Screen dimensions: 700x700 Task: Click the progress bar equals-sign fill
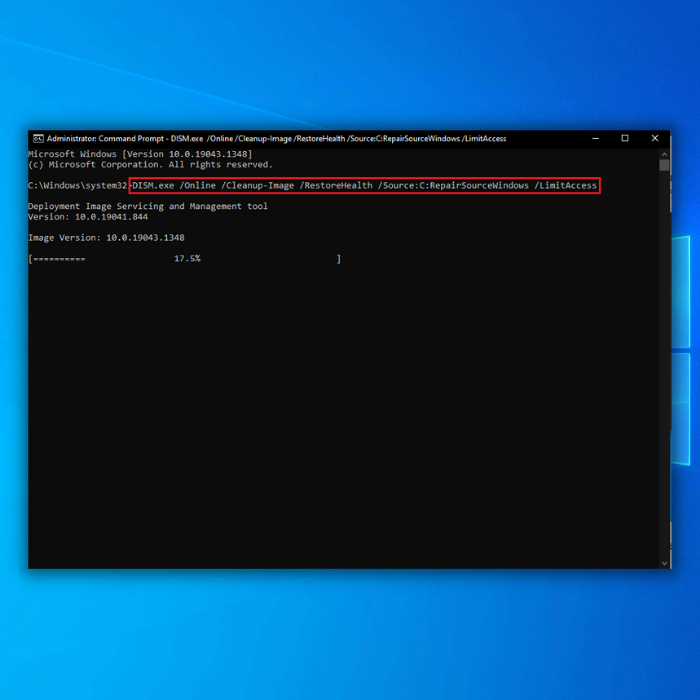pyautogui.click(x=59, y=259)
